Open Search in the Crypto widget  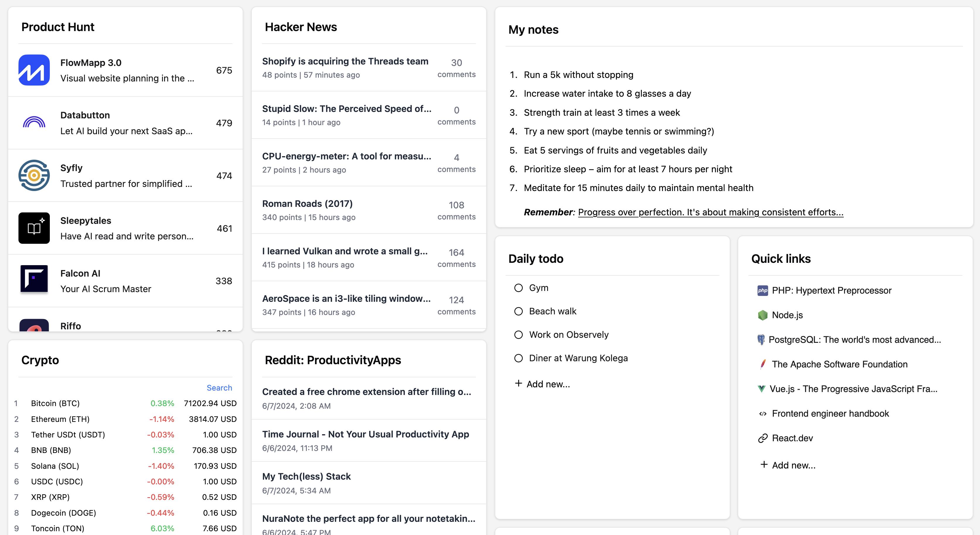tap(219, 387)
